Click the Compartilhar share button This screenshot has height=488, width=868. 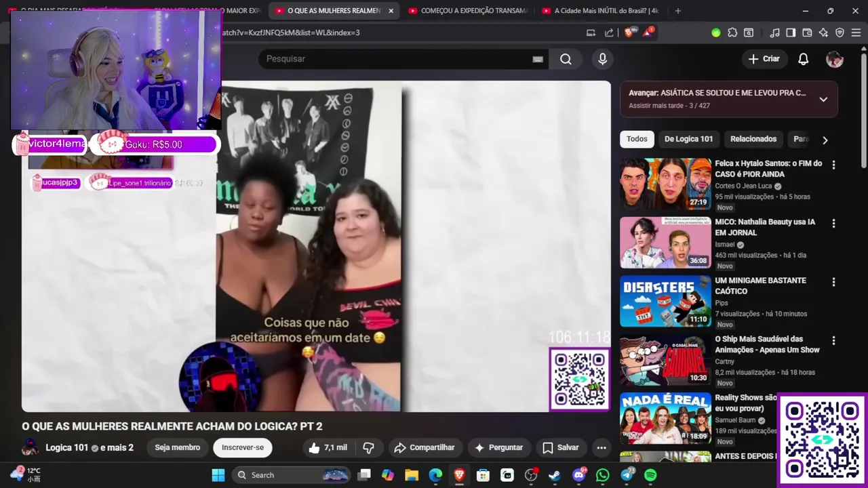coord(425,447)
